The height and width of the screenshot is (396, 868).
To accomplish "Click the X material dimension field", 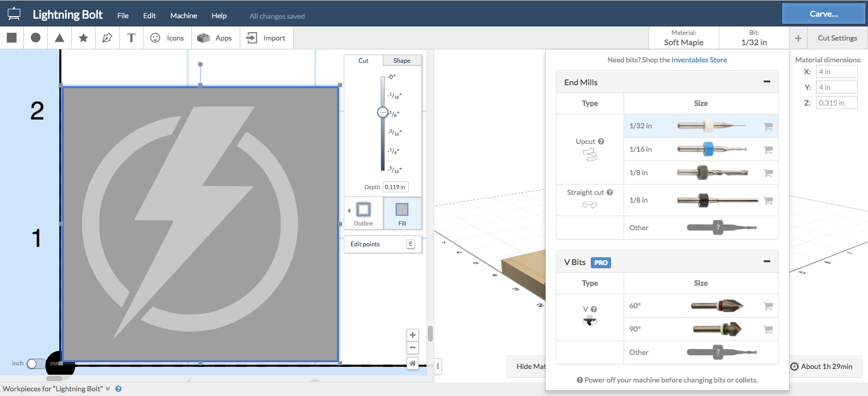I will [x=836, y=72].
